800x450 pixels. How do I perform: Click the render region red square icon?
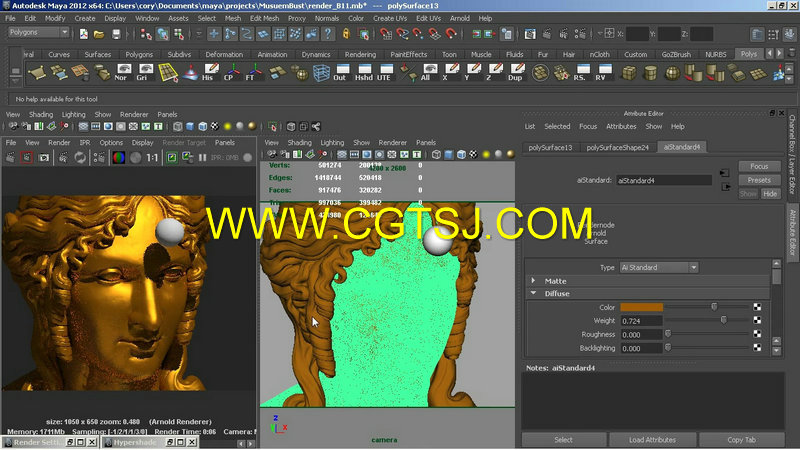click(x=27, y=158)
